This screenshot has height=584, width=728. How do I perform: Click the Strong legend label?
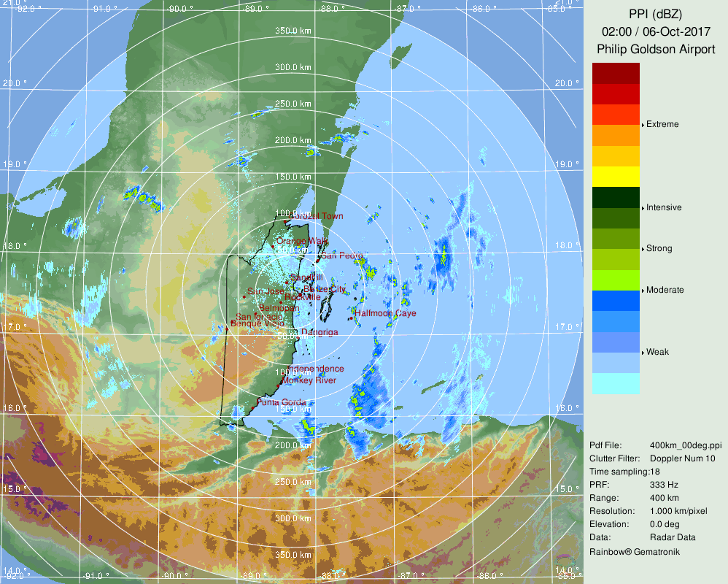tap(659, 248)
